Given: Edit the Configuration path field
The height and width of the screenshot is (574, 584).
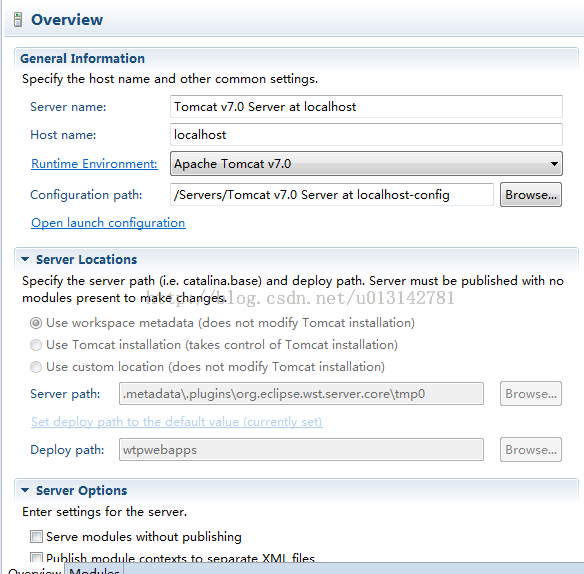Looking at the screenshot, I should 332,195.
